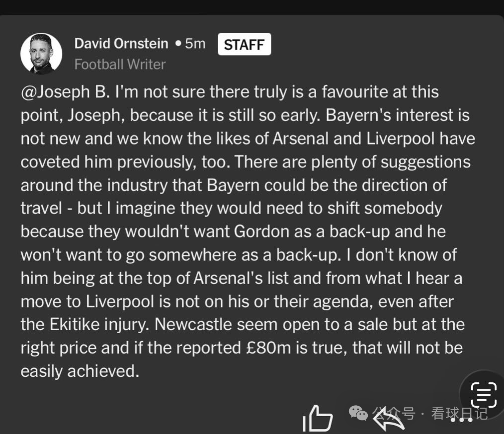The width and height of the screenshot is (504, 434).
Task: Click the 5m comment timestamp
Action: (x=195, y=44)
